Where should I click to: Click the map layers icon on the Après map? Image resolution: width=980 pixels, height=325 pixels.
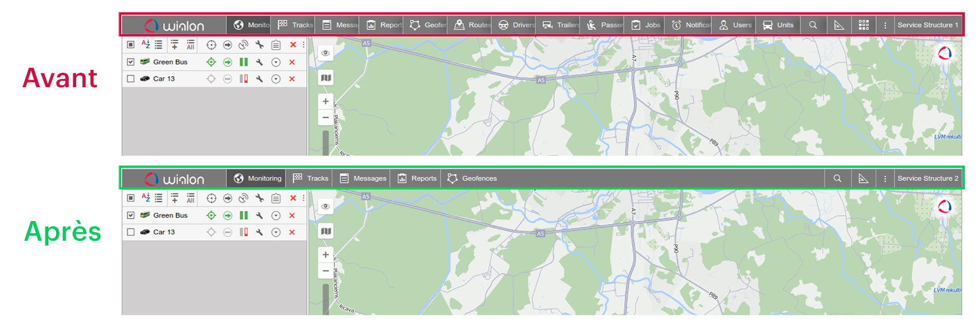click(x=326, y=231)
